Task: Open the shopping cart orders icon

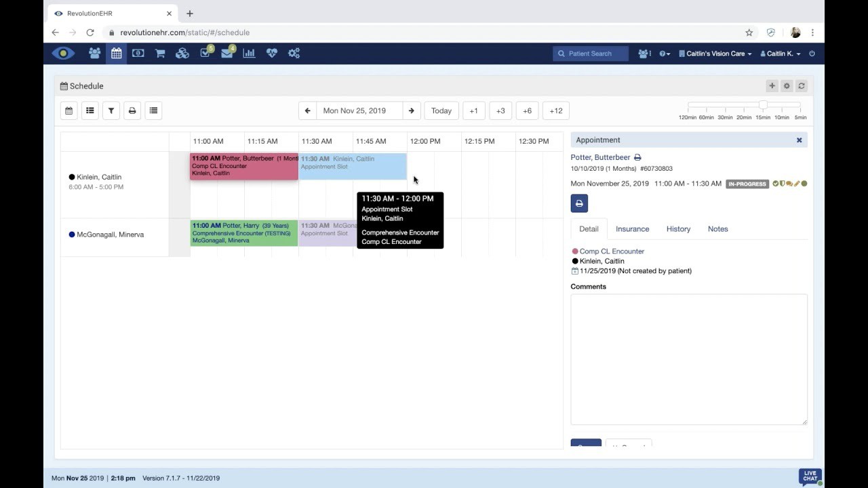Action: (x=160, y=53)
